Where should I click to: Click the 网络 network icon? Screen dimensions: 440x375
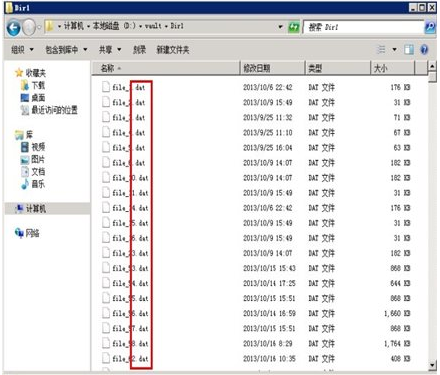[x=19, y=233]
